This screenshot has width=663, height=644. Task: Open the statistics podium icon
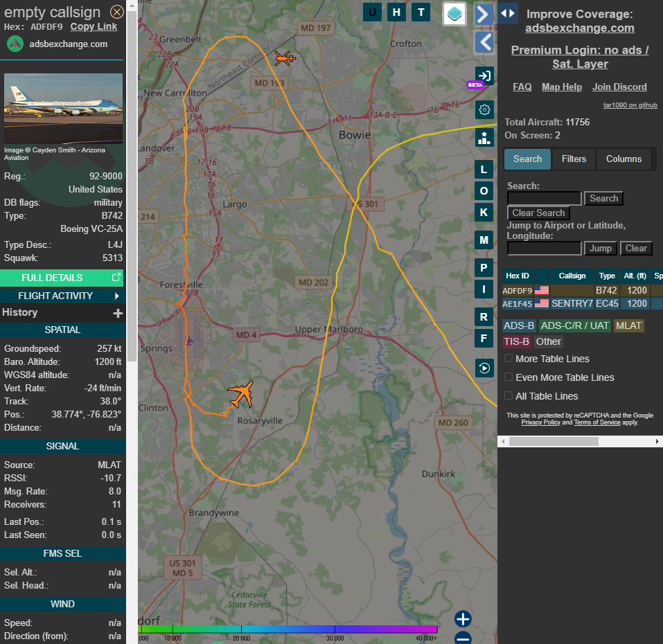click(x=484, y=137)
